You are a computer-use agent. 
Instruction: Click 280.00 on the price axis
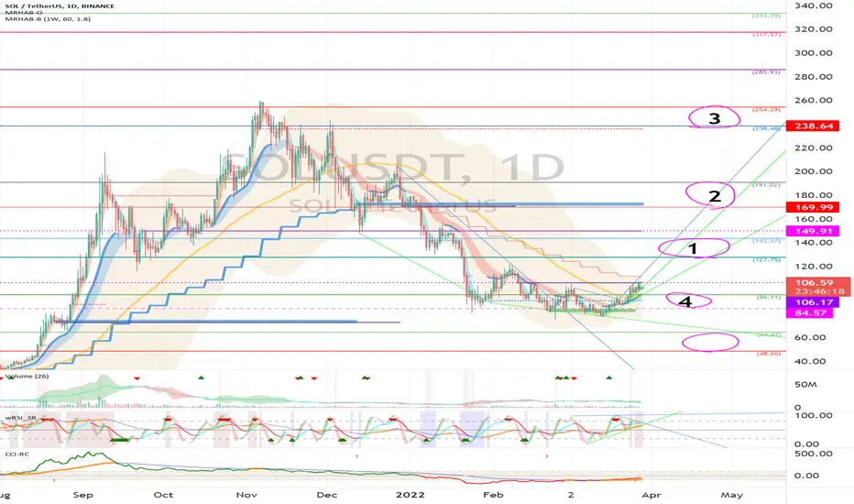[x=814, y=77]
